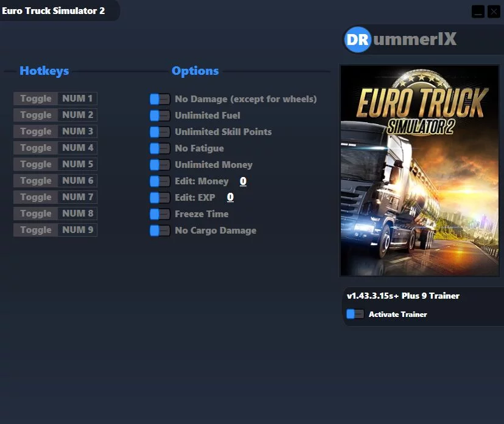Click the v1.43.3.15s+ Plus 9 Trainer text

pos(403,296)
